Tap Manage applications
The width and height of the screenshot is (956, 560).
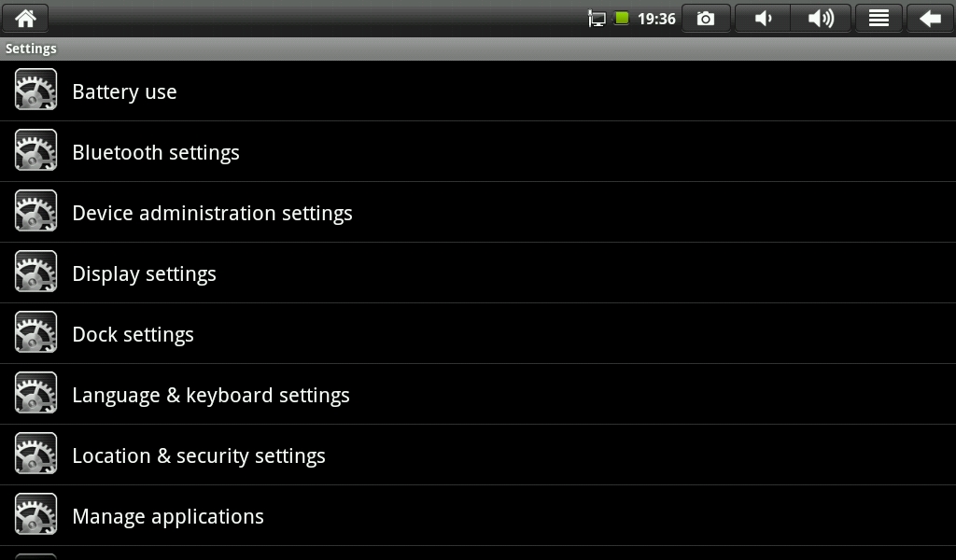coord(168,516)
